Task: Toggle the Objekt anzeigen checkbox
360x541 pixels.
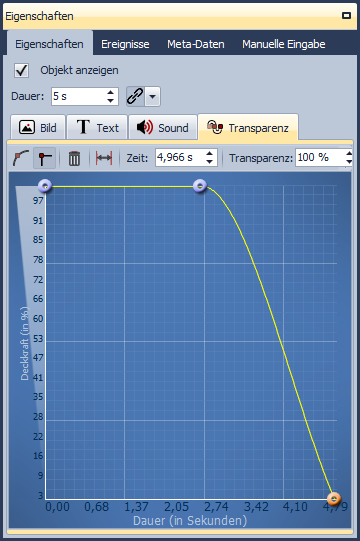Action: point(21,70)
